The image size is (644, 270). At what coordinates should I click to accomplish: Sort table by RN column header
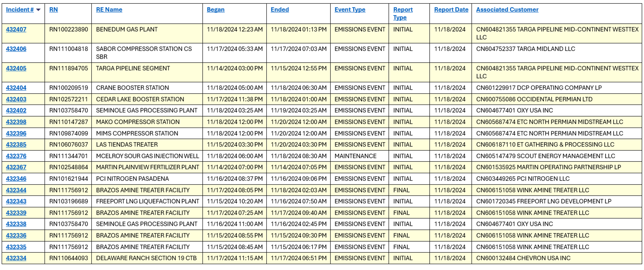coord(53,10)
